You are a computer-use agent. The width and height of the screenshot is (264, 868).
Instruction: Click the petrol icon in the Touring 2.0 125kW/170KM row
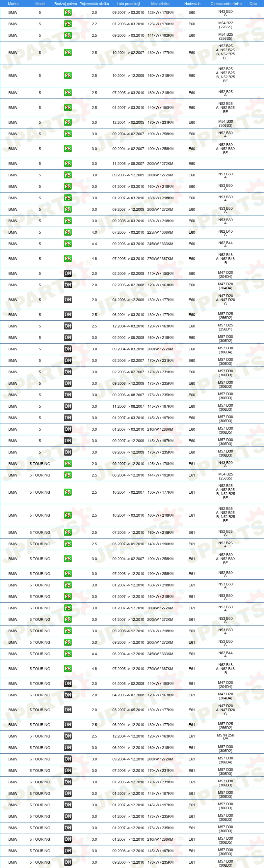(68, 464)
